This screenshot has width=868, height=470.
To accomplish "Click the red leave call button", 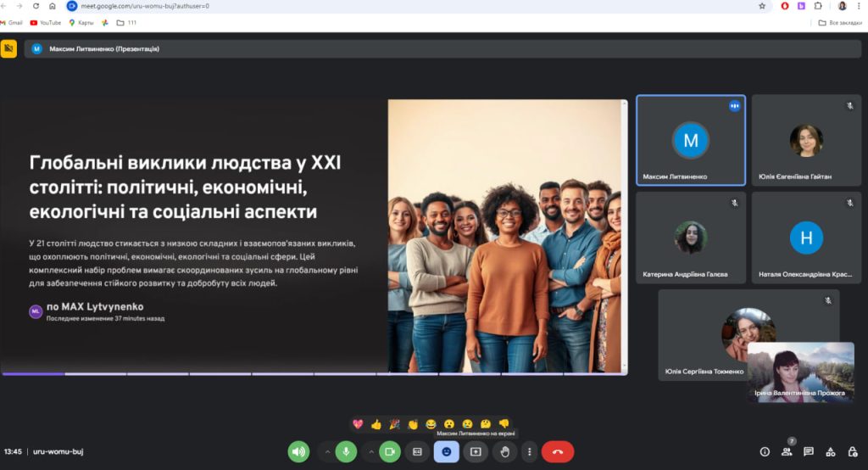I will click(557, 452).
